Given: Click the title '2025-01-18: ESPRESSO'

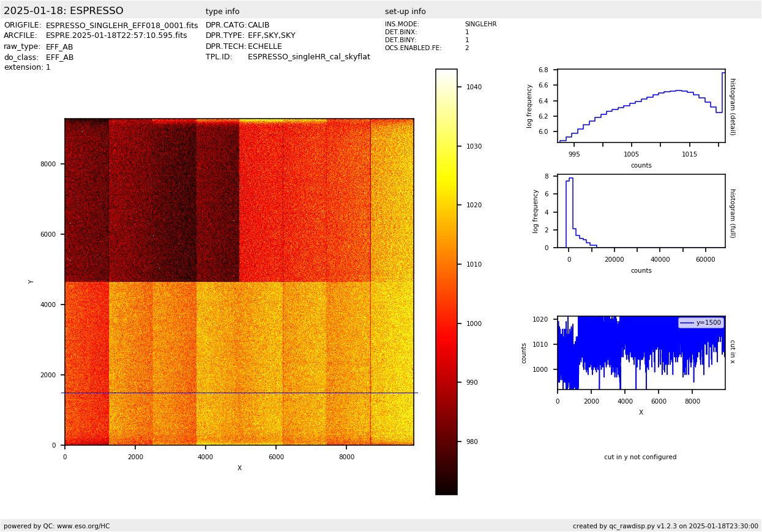Looking at the screenshot, I should coord(64,11).
